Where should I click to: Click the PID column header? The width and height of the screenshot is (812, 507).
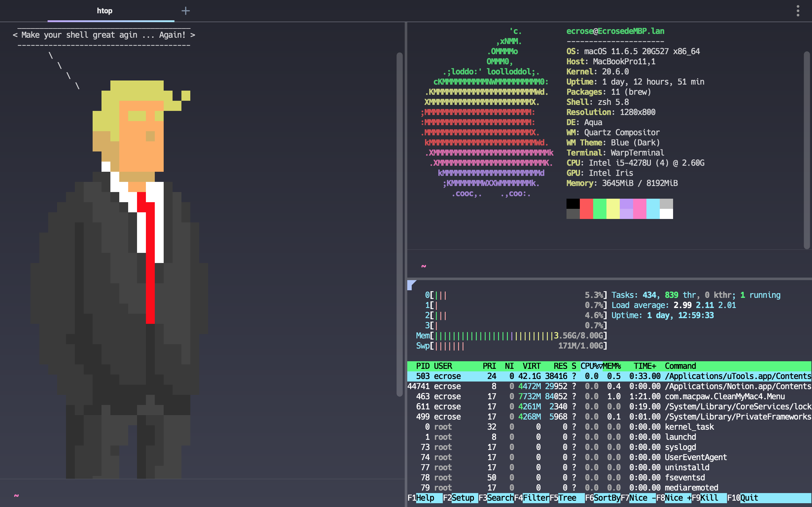(423, 366)
